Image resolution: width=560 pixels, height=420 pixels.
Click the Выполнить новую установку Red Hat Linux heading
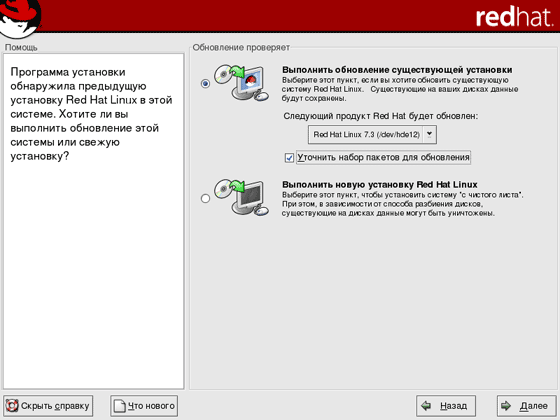[x=380, y=185]
